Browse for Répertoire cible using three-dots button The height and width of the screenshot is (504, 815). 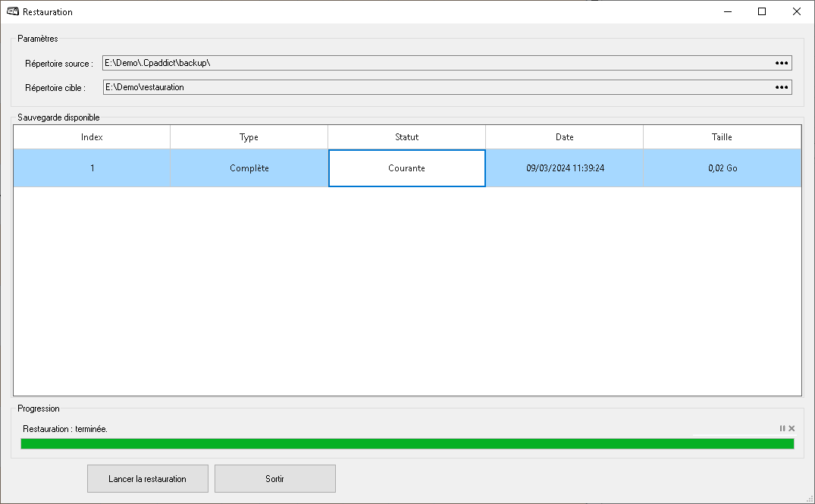782,87
